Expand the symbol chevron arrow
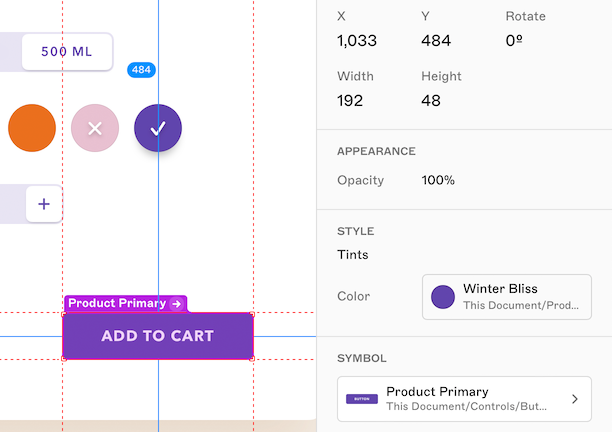The height and width of the screenshot is (432, 612). pos(575,399)
